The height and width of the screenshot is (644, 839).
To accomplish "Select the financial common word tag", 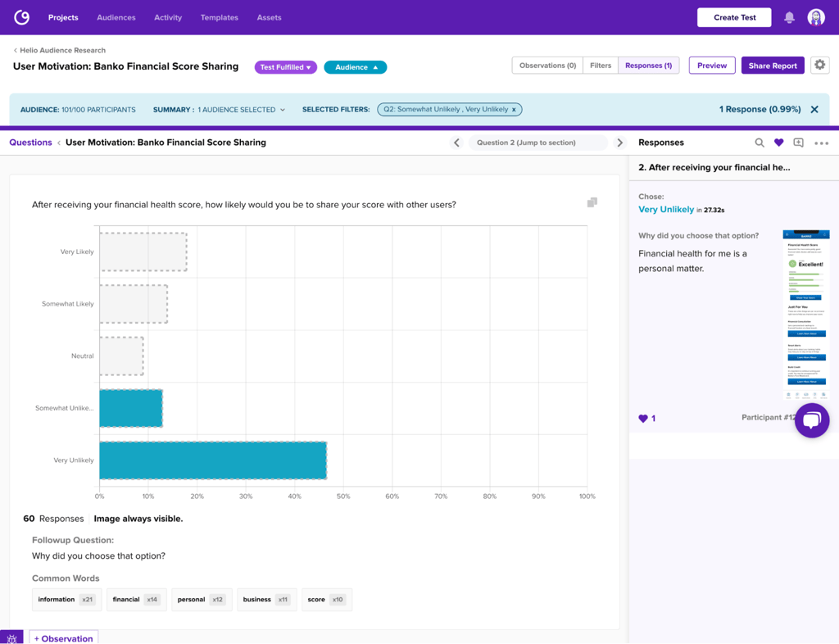I will (137, 600).
